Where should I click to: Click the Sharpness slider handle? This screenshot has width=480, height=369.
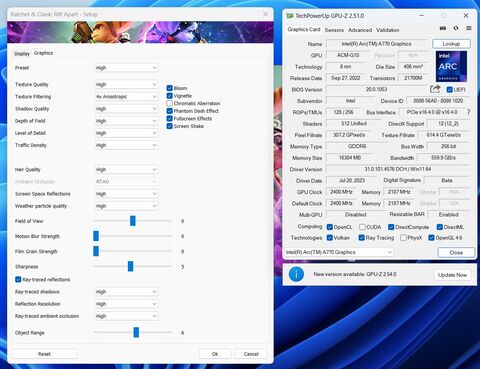point(130,266)
